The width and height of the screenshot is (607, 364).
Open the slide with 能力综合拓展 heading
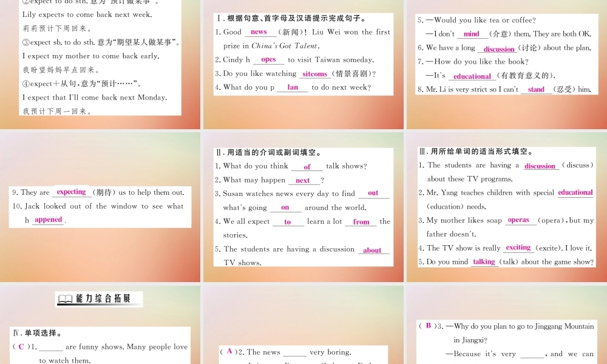[100, 325]
